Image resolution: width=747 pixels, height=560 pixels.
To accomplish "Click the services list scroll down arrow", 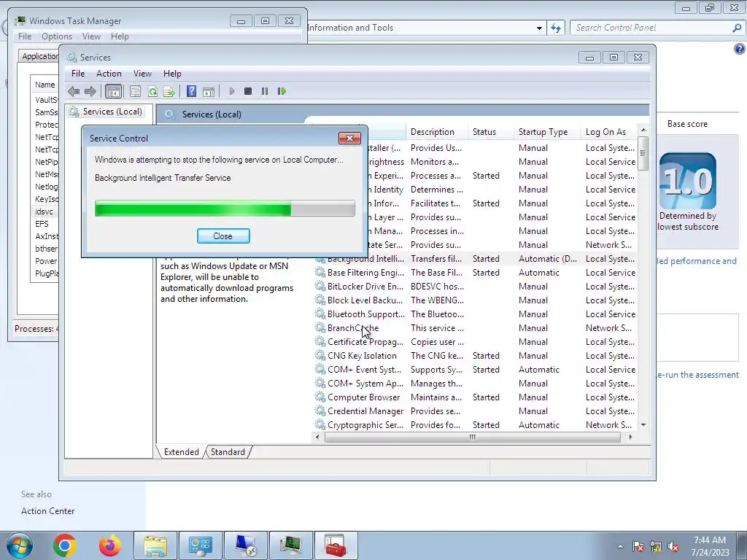I will (x=643, y=425).
